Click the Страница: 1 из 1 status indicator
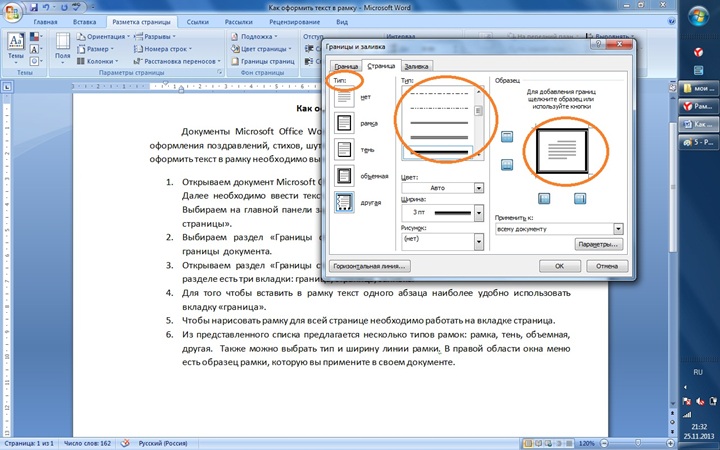The image size is (720, 450). coord(29,444)
